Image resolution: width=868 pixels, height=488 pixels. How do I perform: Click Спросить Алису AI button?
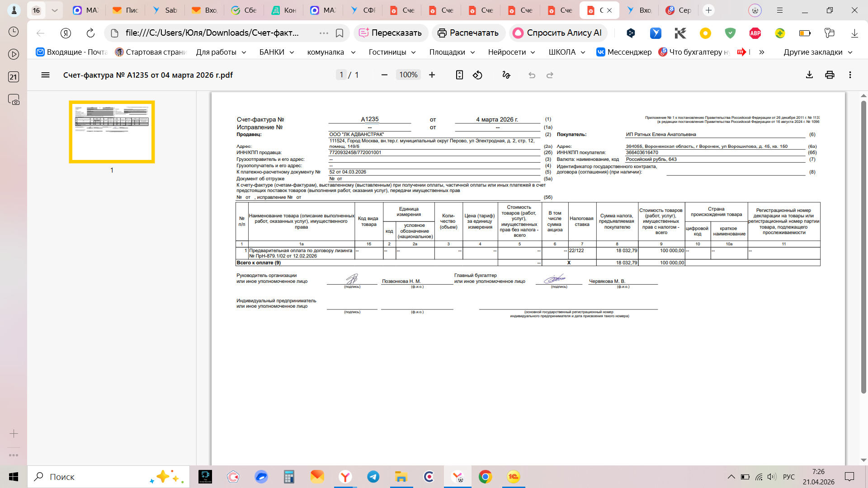pos(558,33)
